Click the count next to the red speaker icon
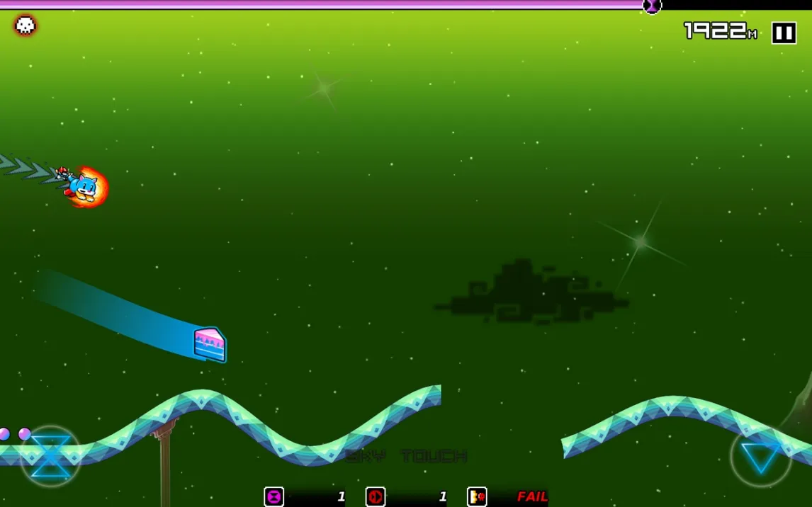The height and width of the screenshot is (507, 812). point(443,496)
